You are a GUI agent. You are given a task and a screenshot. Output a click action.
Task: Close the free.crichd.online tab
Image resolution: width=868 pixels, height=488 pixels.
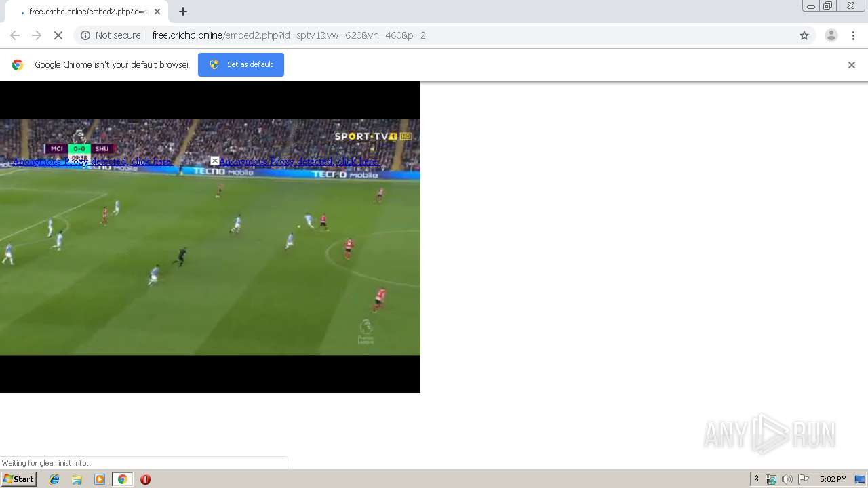(x=157, y=12)
